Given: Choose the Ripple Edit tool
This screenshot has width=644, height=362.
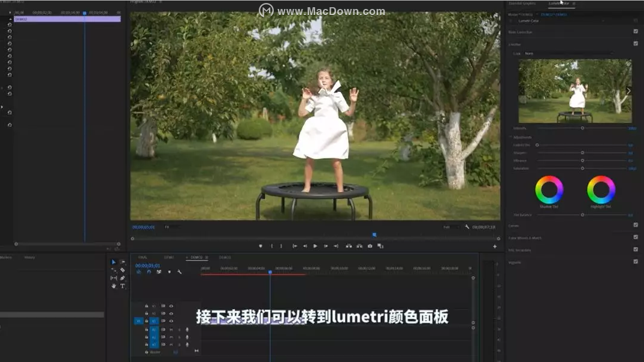Looking at the screenshot, I should click(114, 270).
